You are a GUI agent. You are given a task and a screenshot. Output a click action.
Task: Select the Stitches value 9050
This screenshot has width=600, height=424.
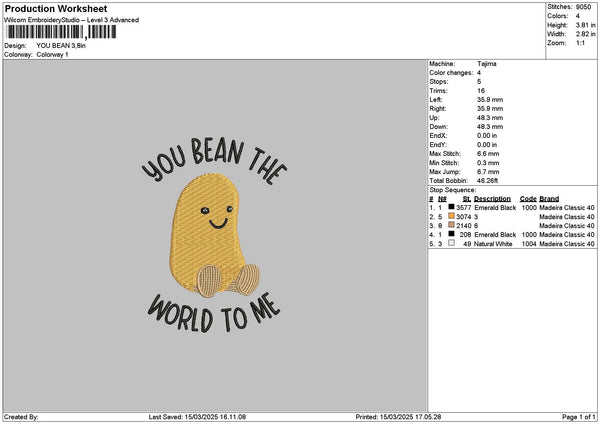pyautogui.click(x=586, y=7)
